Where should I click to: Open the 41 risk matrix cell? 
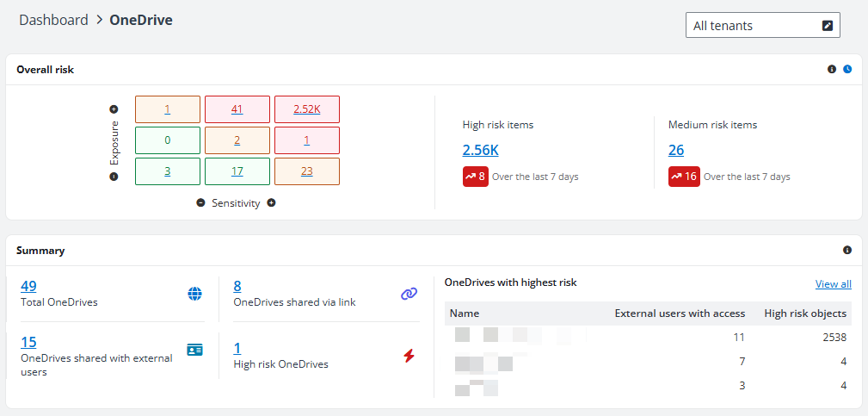pos(237,109)
